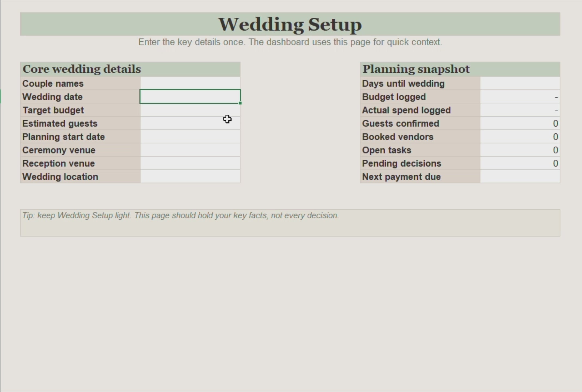Click the Actual spend logged label

(x=420, y=110)
